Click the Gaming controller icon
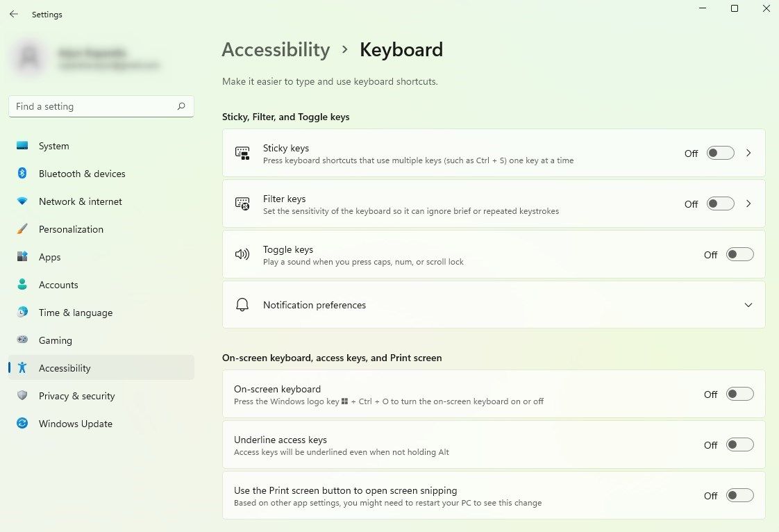The width and height of the screenshot is (779, 532). click(x=22, y=340)
